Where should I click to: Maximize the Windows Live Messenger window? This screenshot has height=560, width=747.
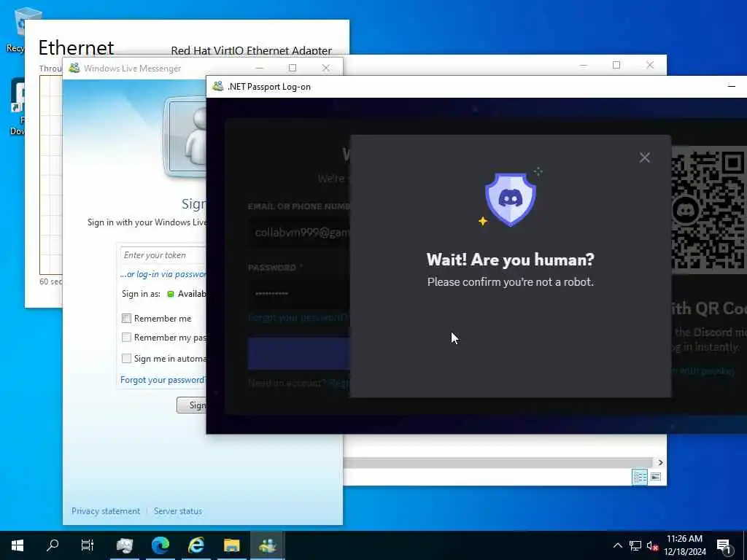coord(292,68)
